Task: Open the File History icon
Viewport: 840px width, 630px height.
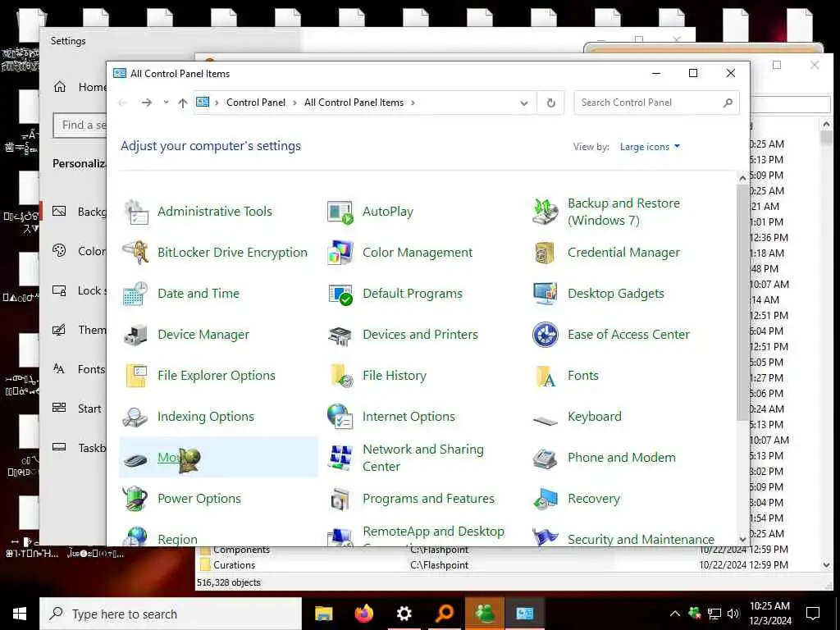Action: [341, 376]
